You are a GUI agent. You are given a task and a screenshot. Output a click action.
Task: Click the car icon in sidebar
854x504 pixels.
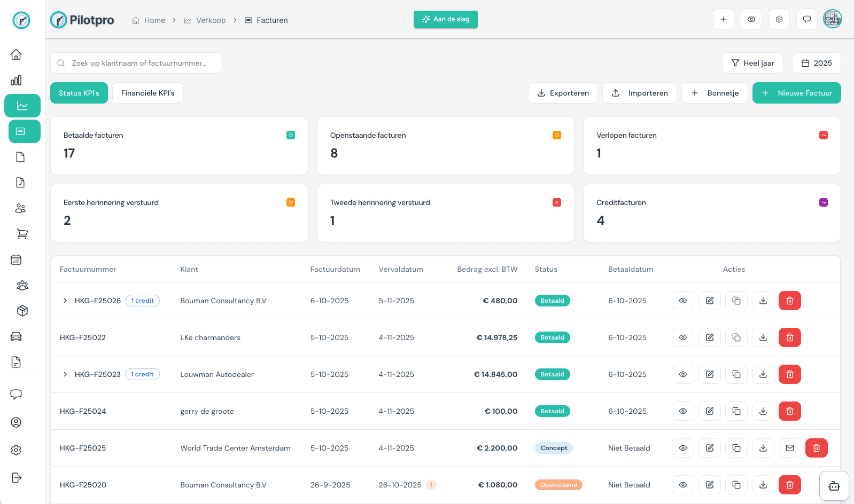pos(16,336)
